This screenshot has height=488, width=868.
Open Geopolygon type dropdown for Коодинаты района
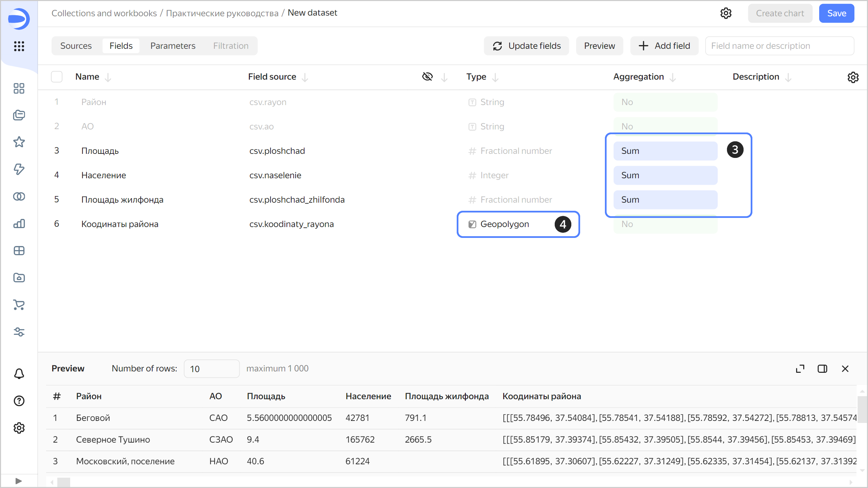click(x=504, y=224)
